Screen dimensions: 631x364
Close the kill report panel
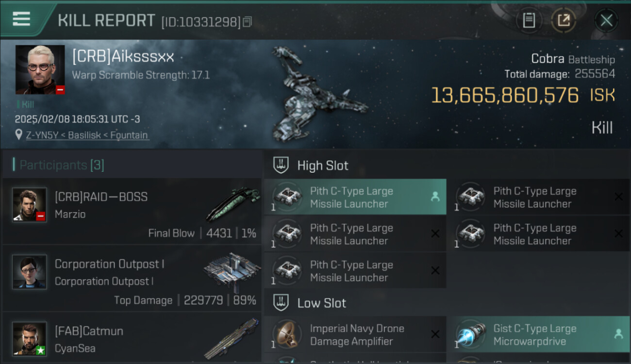coord(606,20)
